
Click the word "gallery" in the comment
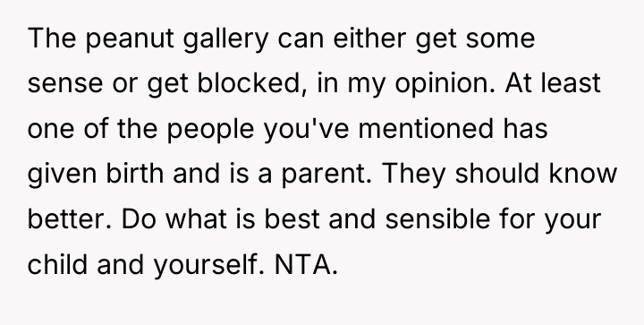(x=226, y=38)
